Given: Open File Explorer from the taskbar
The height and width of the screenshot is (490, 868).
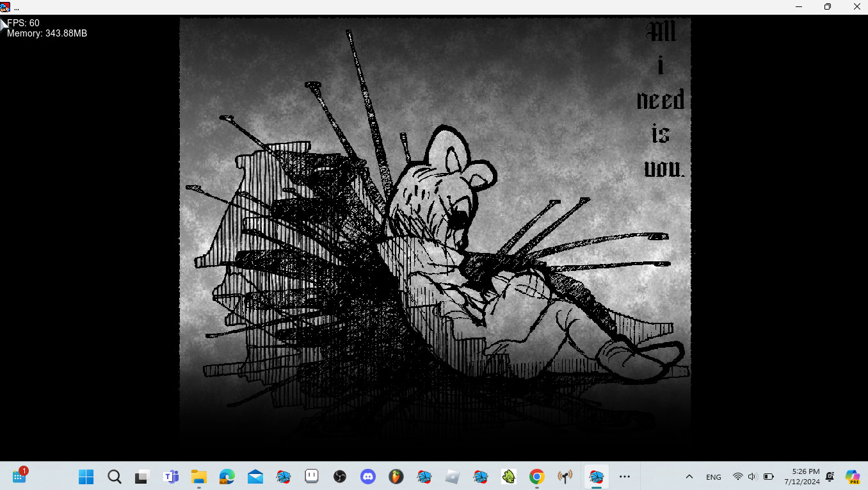Looking at the screenshot, I should 198,477.
